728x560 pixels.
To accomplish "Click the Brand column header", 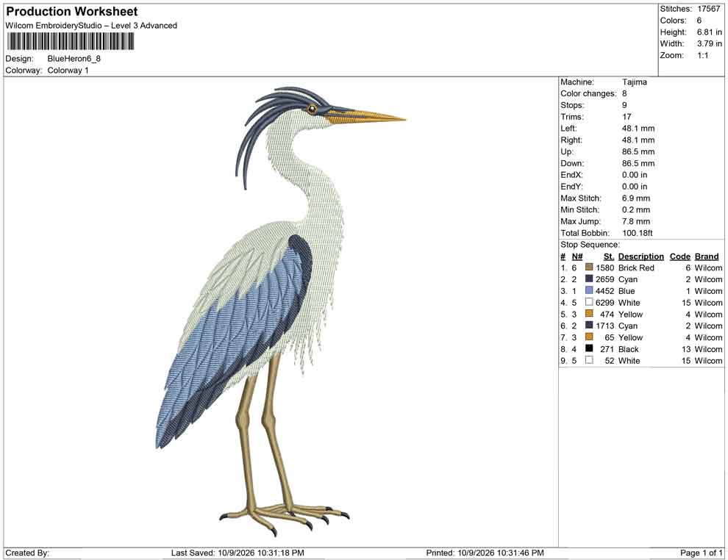I will coord(707,256).
